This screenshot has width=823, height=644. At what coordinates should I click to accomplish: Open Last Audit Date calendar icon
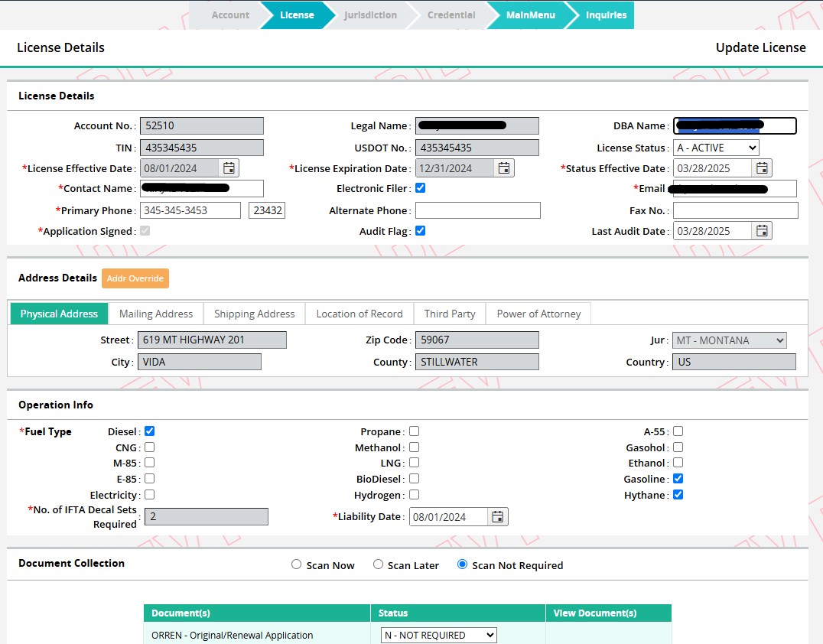[762, 231]
